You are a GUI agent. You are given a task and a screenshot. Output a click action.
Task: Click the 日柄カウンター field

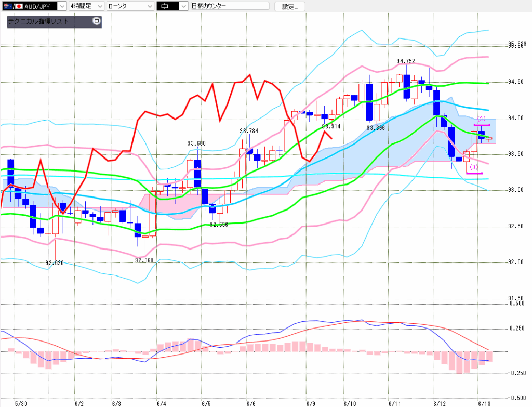pyautogui.click(x=230, y=6)
